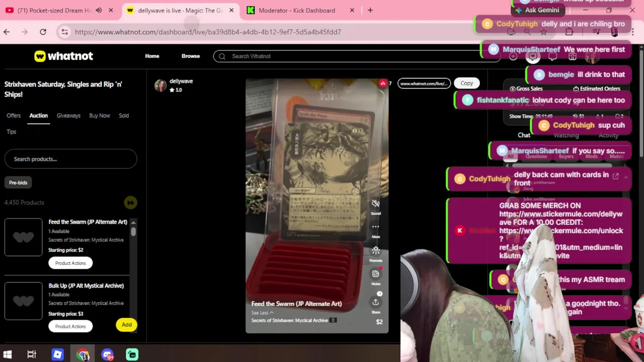644x362 pixels.
Task: Open the More options on video
Action: (x=375, y=227)
